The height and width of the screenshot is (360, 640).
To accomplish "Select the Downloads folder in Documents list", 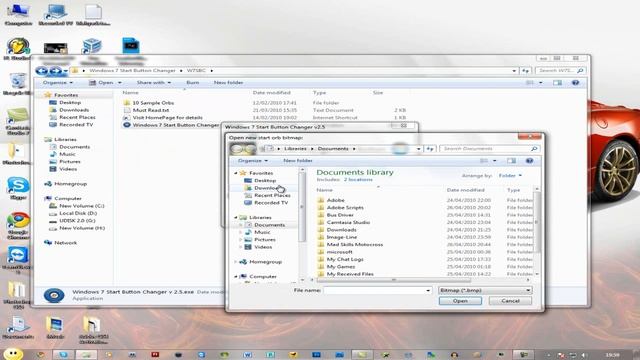I will 341,230.
